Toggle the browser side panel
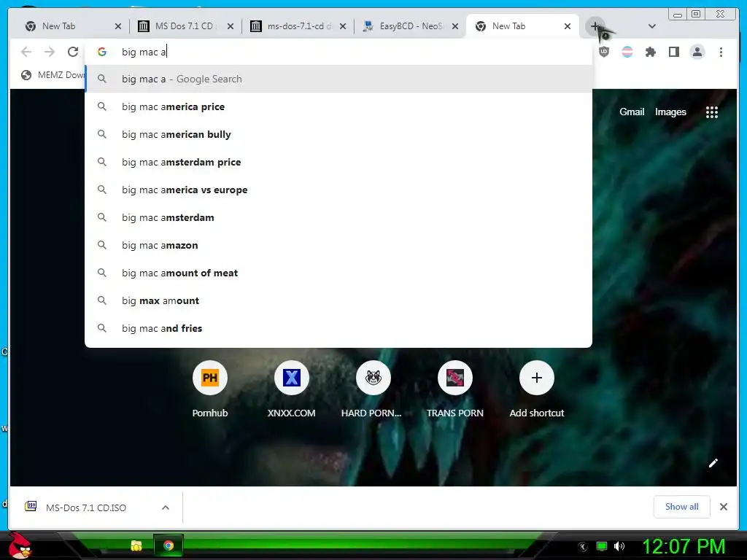The width and height of the screenshot is (747, 560). [673, 52]
